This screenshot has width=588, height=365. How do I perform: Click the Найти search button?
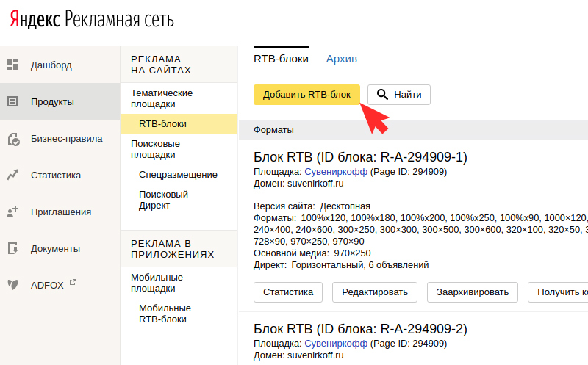(399, 95)
